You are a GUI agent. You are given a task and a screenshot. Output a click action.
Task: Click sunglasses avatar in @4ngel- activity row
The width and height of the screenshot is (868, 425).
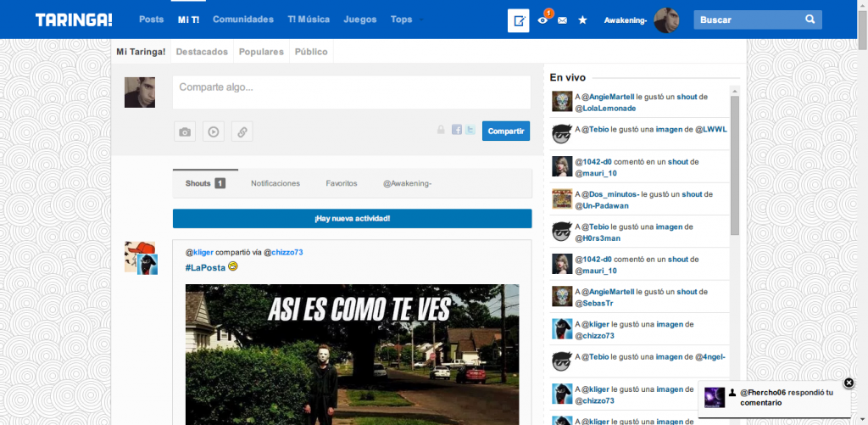click(x=562, y=361)
